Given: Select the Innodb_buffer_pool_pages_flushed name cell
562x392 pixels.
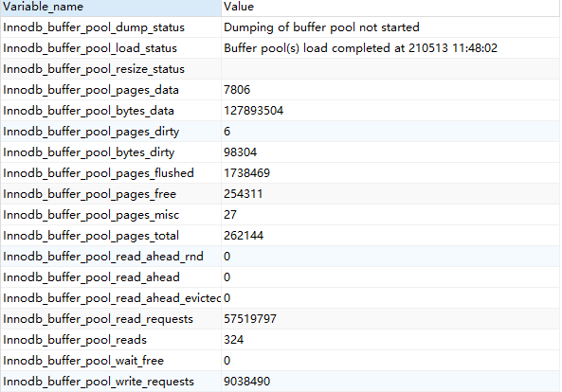Looking at the screenshot, I should (111, 173).
